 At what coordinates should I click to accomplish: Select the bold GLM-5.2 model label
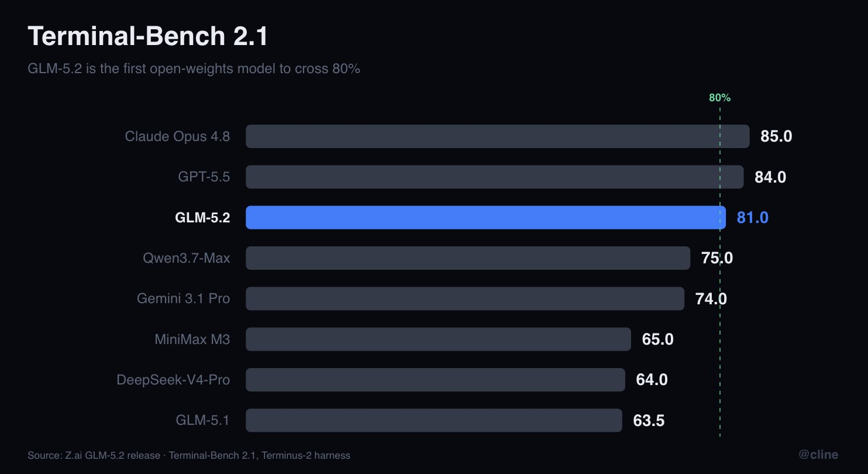pyautogui.click(x=202, y=218)
